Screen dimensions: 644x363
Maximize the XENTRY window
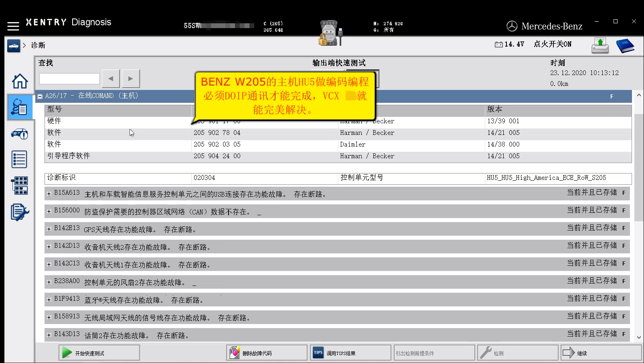pyautogui.click(x=616, y=21)
